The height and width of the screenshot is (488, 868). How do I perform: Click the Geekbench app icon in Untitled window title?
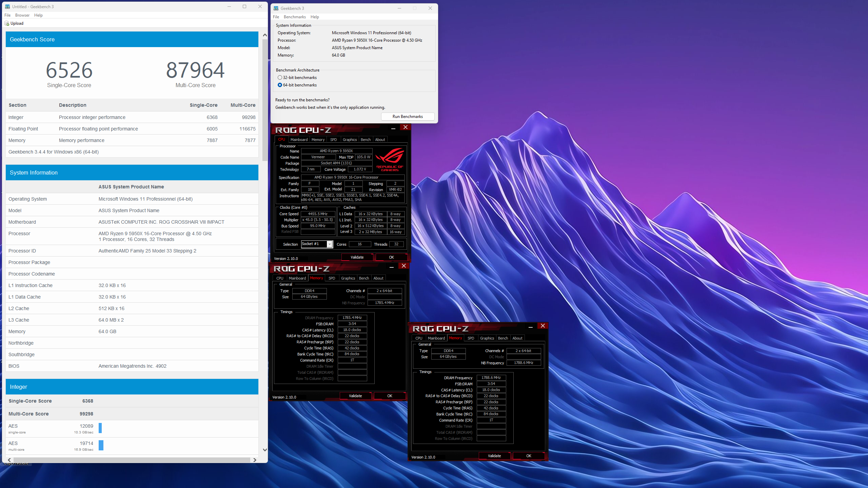7,6
